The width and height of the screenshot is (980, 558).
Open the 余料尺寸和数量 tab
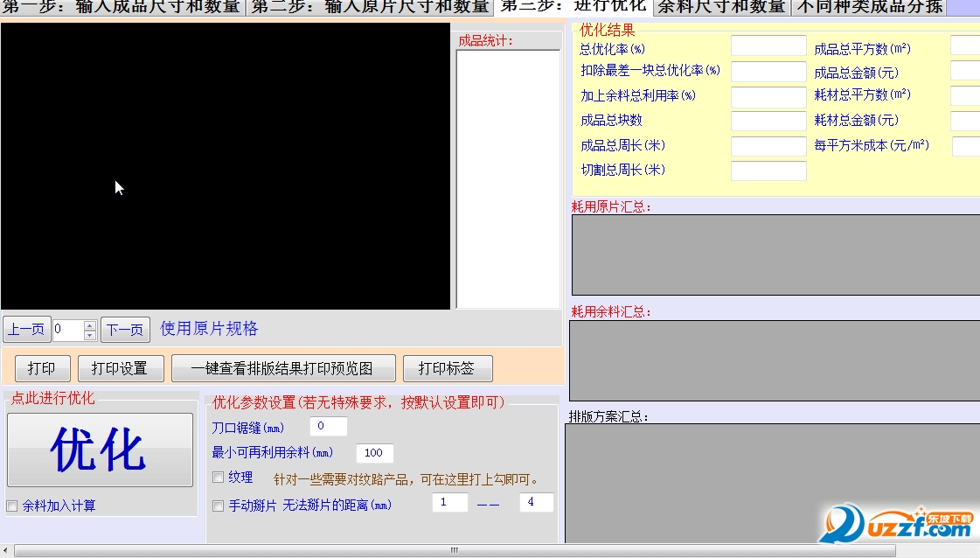tap(722, 8)
